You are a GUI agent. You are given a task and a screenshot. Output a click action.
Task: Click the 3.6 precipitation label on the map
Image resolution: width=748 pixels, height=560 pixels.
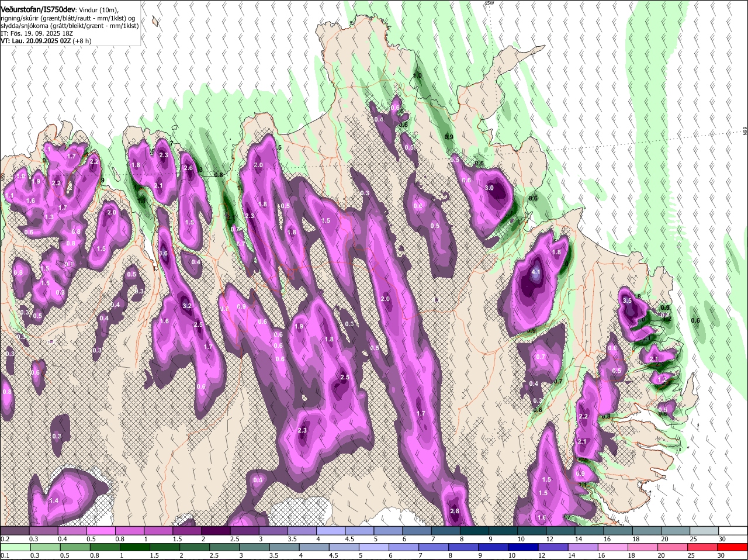[164, 254]
